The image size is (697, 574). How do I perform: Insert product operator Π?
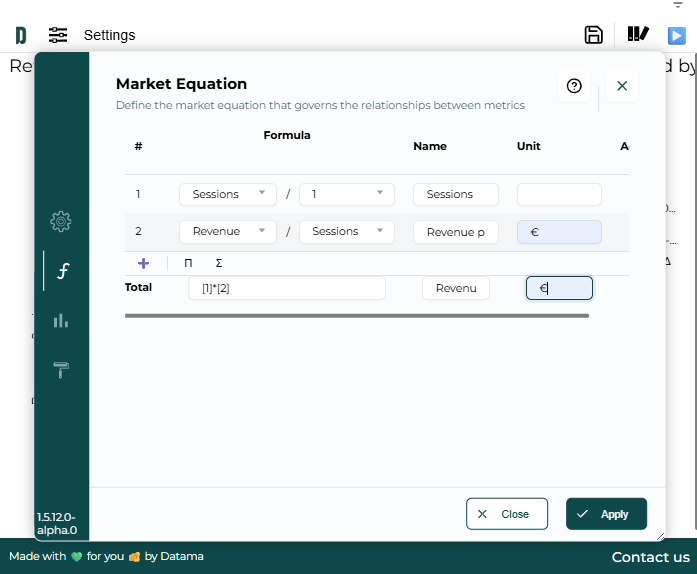point(188,263)
